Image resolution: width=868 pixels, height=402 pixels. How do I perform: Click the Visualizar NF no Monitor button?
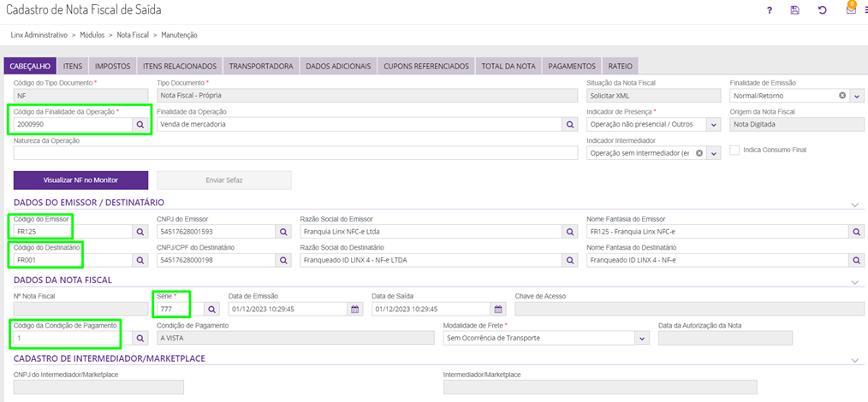point(80,180)
